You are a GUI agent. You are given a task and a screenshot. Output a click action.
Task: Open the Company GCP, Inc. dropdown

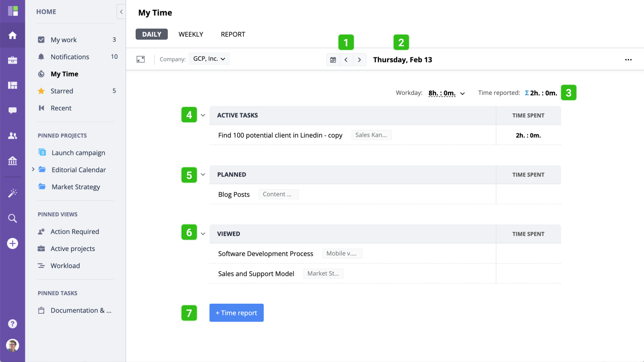(209, 59)
